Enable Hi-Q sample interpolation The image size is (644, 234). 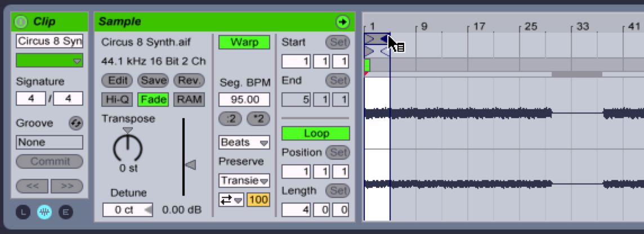pos(117,100)
